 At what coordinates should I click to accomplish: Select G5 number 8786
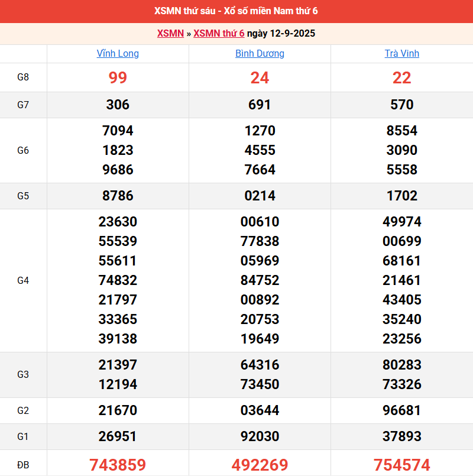pos(118,196)
